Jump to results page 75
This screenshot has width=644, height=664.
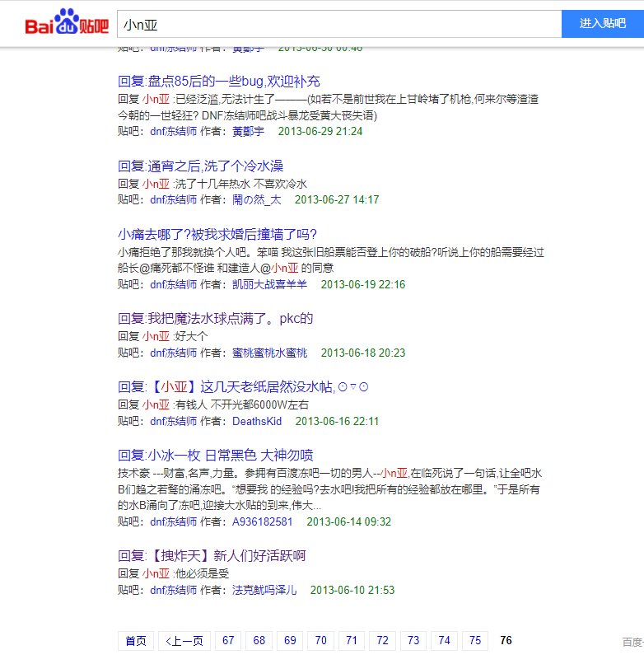point(475,641)
